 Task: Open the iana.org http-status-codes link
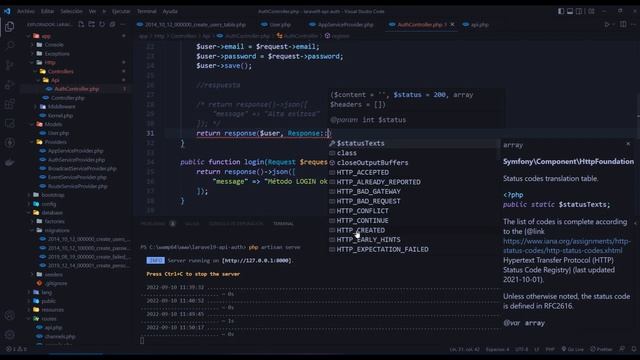567,246
